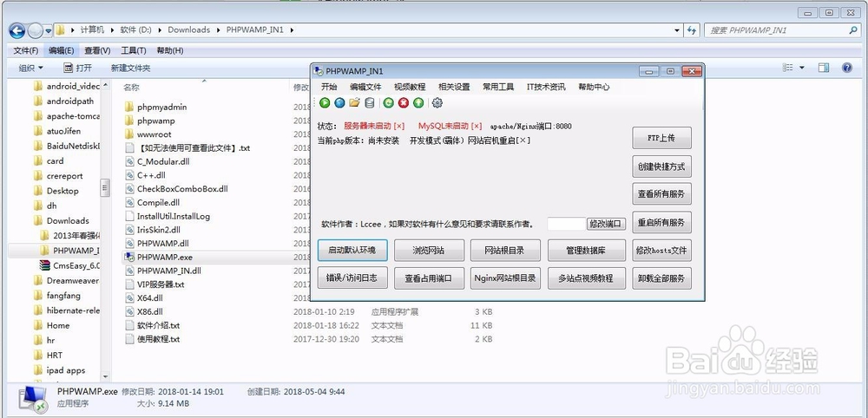Click the 启动默认环境 button

point(352,251)
